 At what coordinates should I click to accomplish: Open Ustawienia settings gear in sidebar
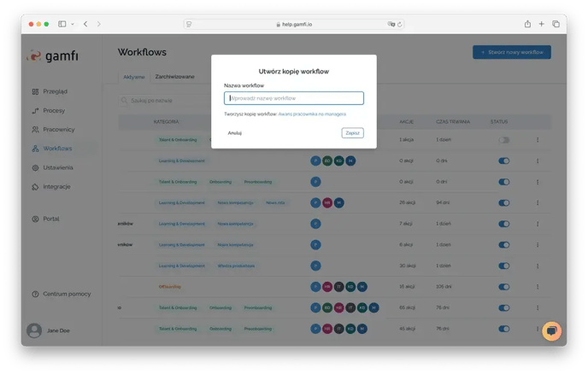click(35, 167)
